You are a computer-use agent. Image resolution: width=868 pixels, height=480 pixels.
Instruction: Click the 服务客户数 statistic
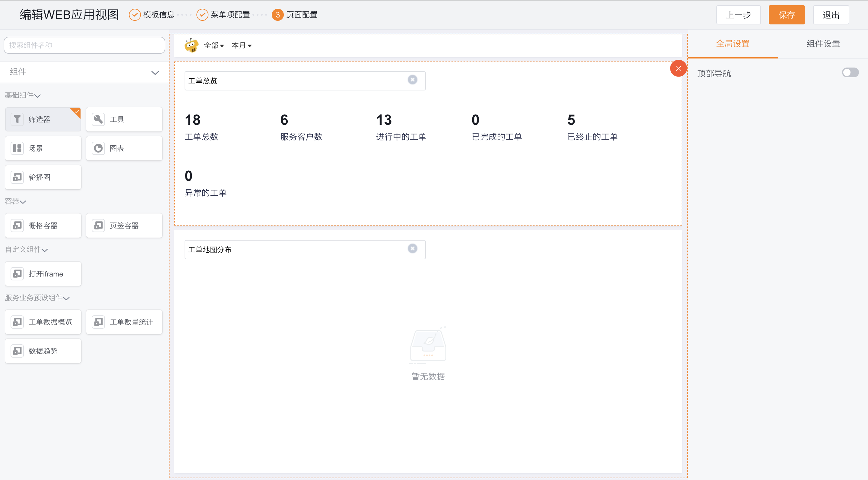point(301,127)
